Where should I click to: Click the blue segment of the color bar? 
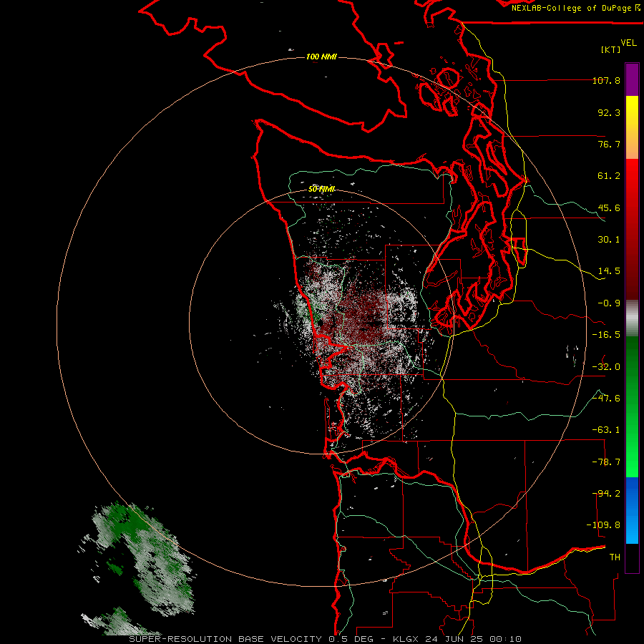click(x=632, y=510)
